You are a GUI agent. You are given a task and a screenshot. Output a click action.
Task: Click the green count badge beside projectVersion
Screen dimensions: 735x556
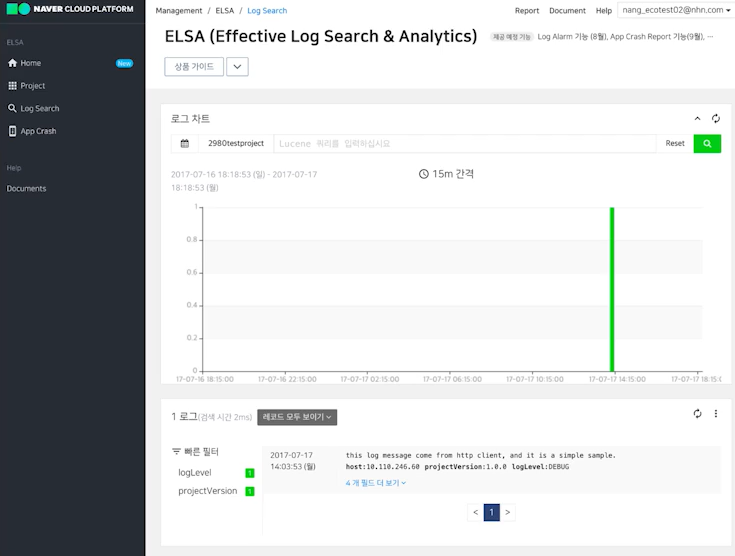click(250, 491)
